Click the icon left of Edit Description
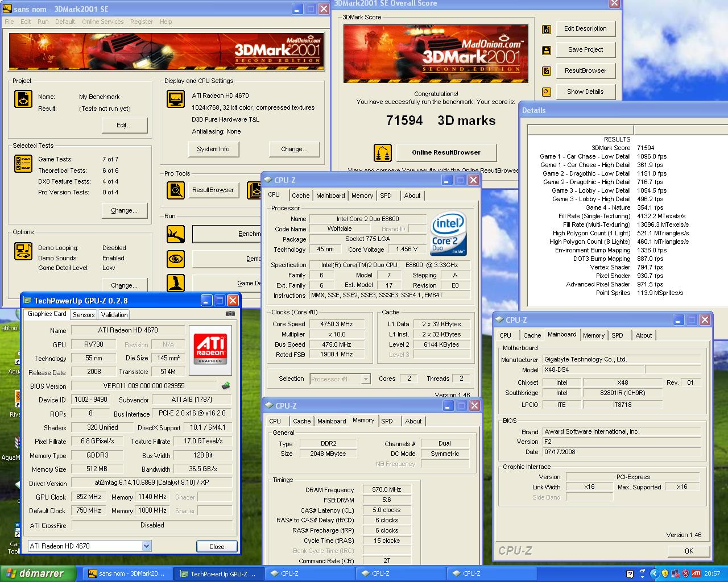728x582 pixels. click(x=547, y=30)
